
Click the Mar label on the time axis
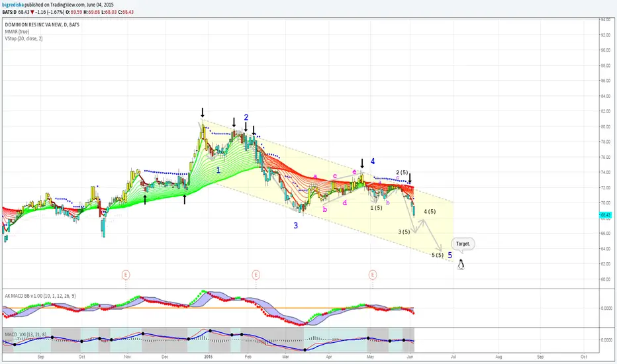click(x=285, y=357)
